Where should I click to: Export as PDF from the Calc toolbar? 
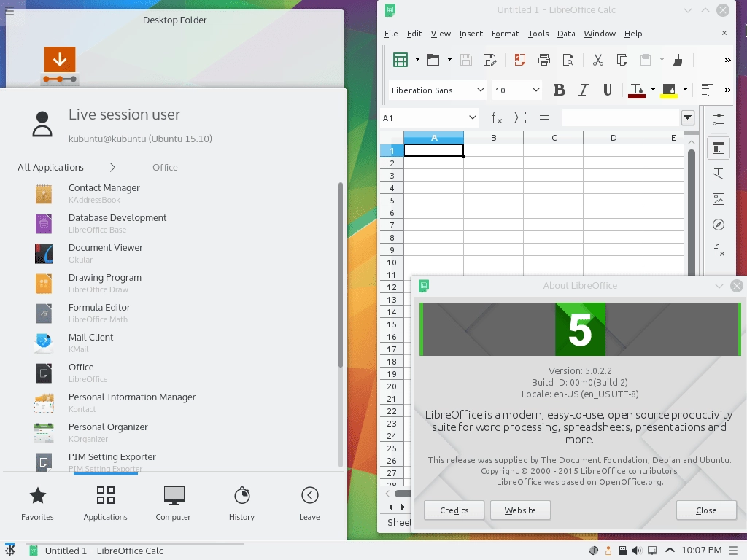coord(519,60)
